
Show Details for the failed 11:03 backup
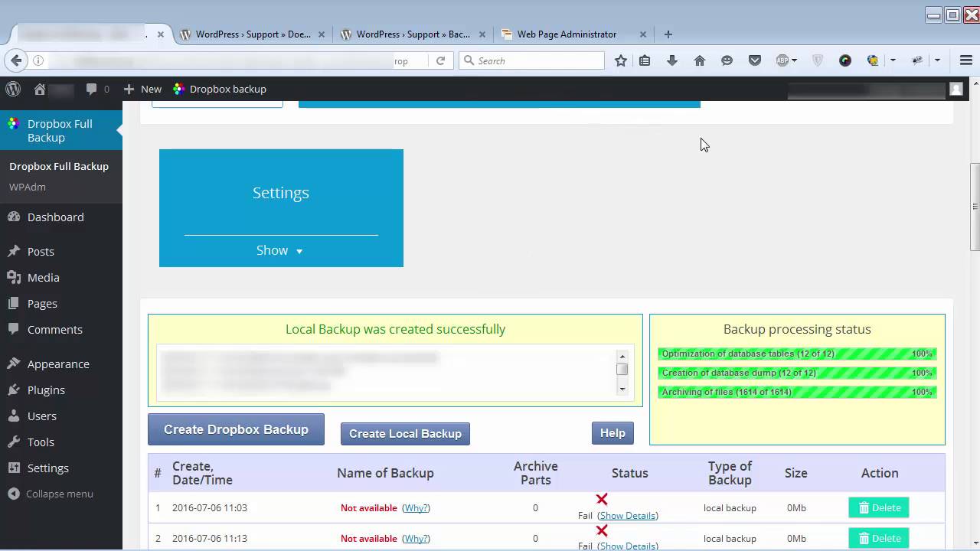[628, 516]
